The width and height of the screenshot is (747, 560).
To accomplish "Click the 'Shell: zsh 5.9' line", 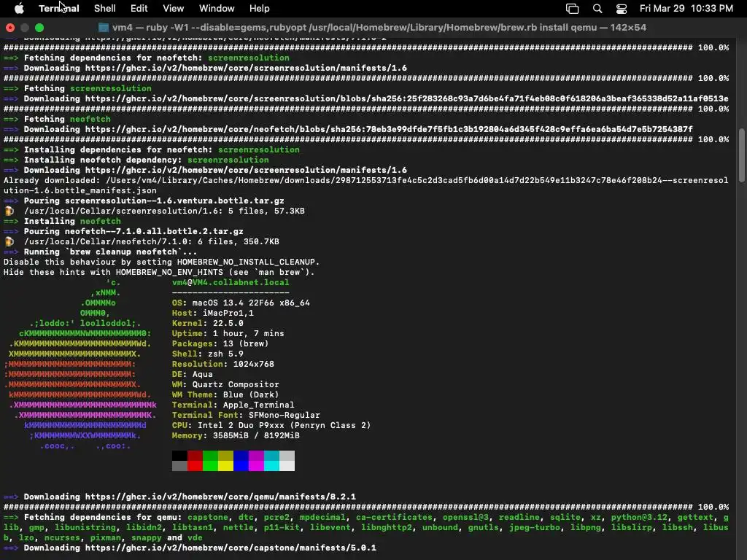I will pos(208,354).
